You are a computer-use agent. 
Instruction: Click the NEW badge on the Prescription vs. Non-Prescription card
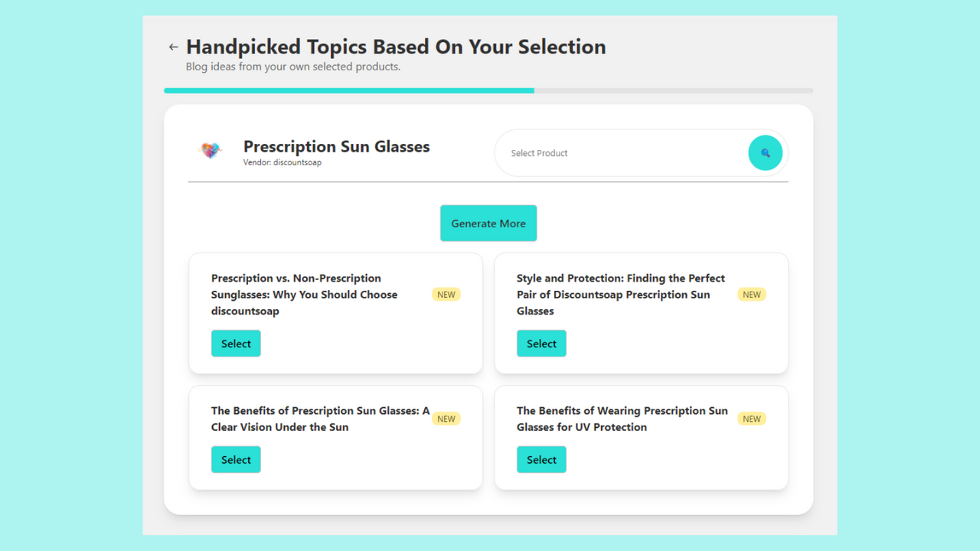click(446, 294)
